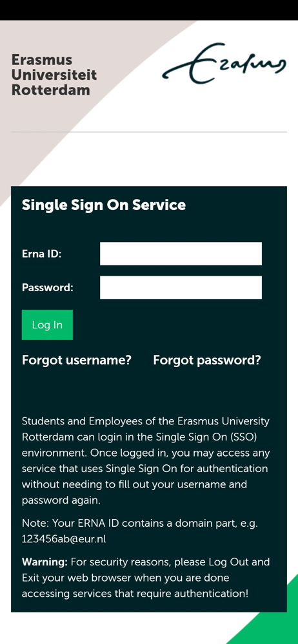Open the Forgot username? link

coord(77,360)
